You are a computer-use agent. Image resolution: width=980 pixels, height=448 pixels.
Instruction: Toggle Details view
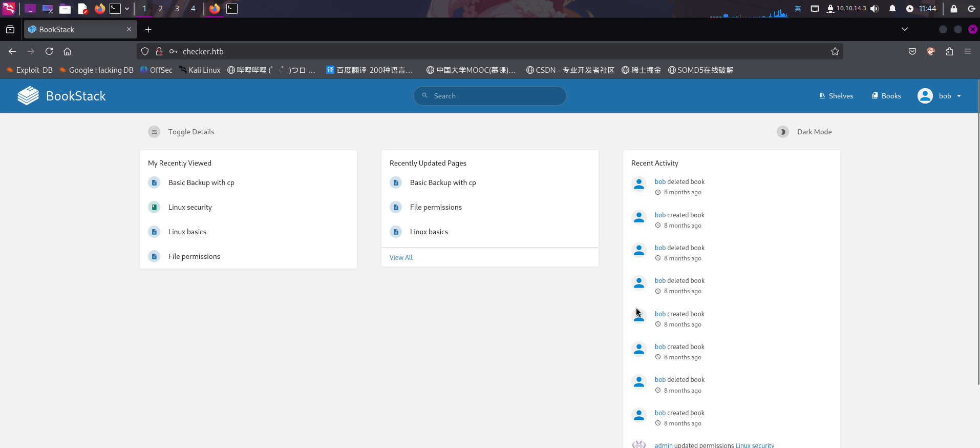(x=181, y=132)
